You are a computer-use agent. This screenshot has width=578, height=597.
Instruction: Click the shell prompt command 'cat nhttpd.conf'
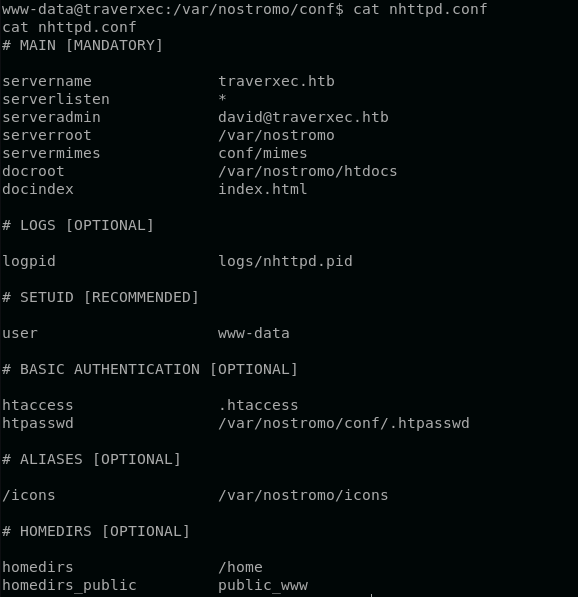point(420,9)
